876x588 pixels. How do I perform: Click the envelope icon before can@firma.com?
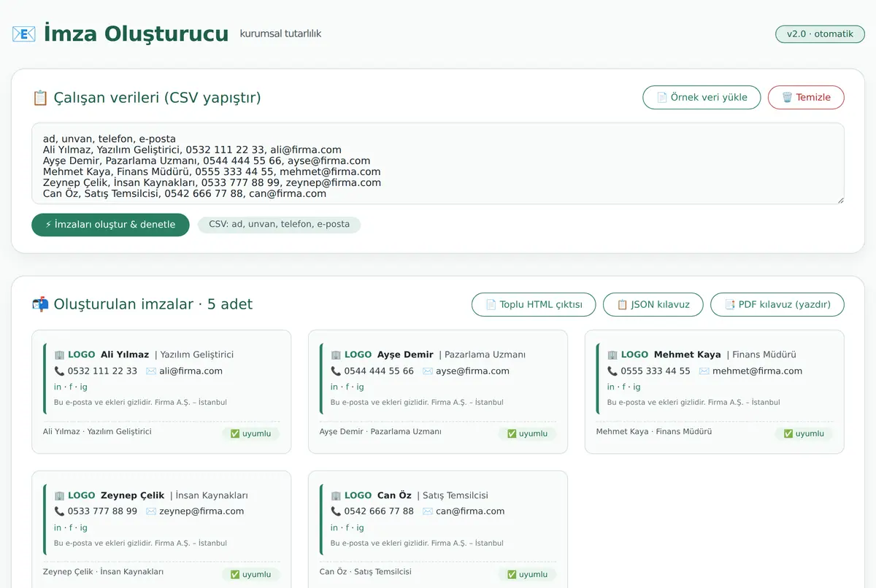[428, 511]
